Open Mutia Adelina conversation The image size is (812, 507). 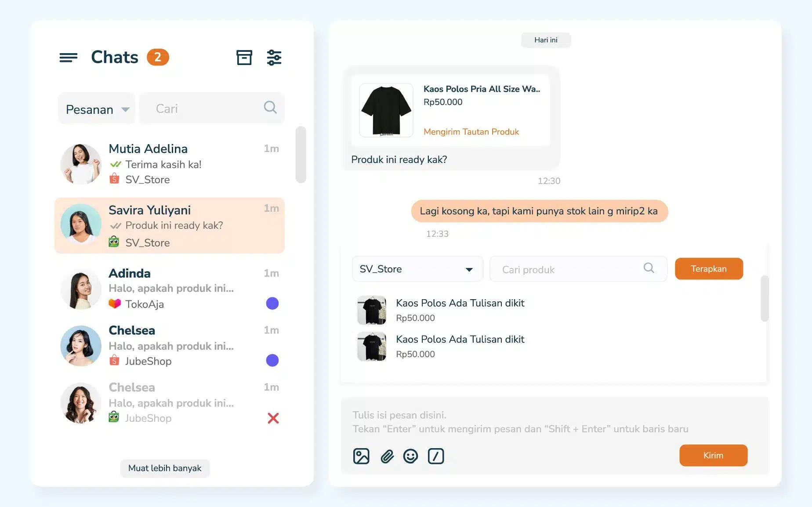[170, 164]
